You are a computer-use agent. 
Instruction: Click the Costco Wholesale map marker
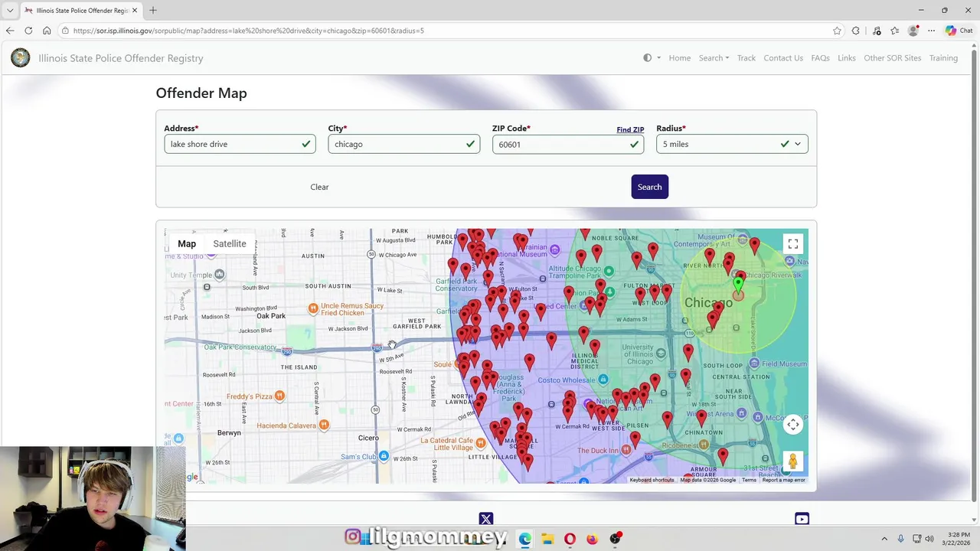[x=603, y=380]
